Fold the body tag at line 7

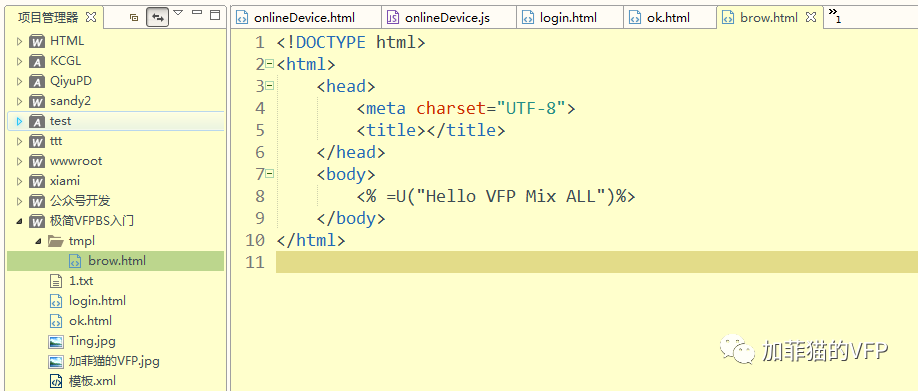coord(269,173)
